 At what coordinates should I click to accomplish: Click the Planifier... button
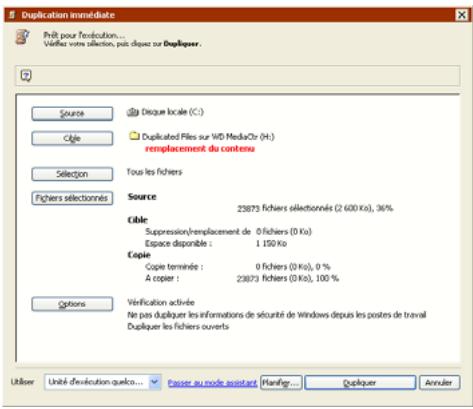pyautogui.click(x=281, y=383)
